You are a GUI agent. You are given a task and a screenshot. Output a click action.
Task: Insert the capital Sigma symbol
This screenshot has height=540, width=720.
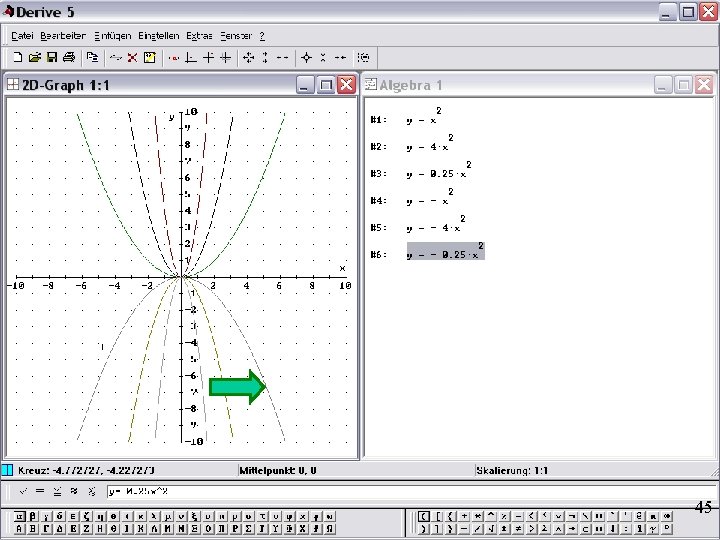click(x=248, y=529)
